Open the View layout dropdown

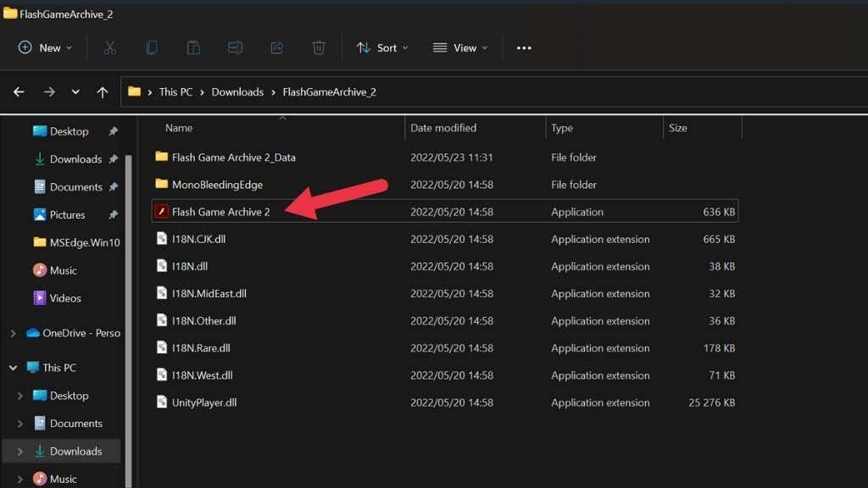coord(459,48)
